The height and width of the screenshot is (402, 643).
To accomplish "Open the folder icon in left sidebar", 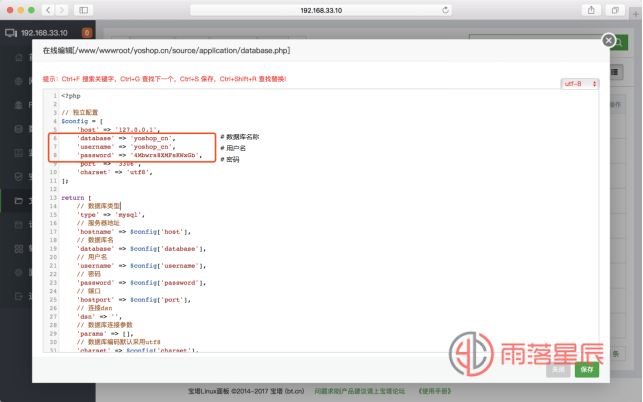I will 17,199.
